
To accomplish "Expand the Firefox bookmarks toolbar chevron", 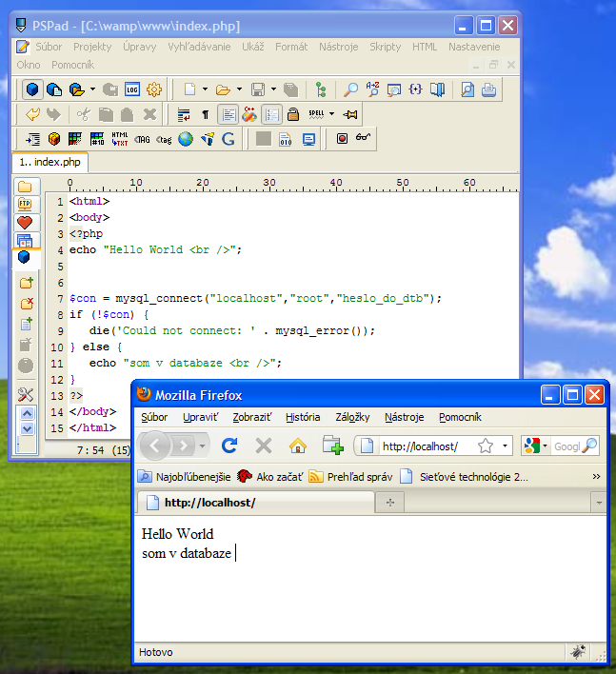I will coord(596,476).
